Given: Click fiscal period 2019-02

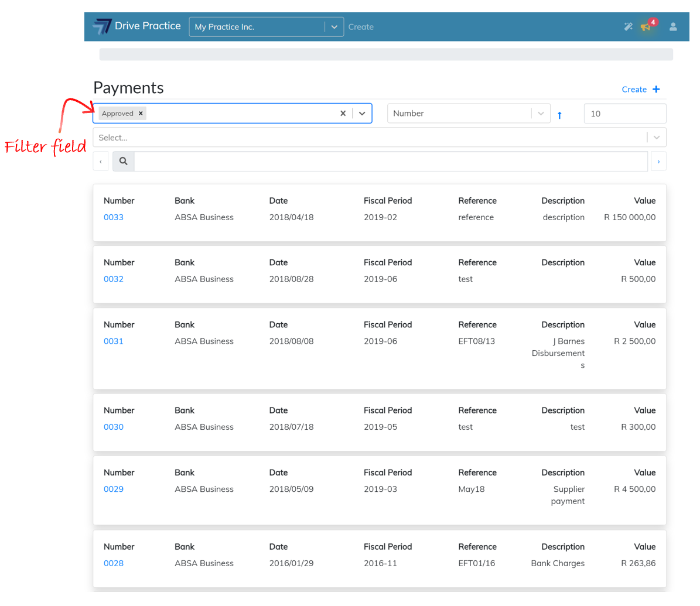Looking at the screenshot, I should click(x=380, y=217).
